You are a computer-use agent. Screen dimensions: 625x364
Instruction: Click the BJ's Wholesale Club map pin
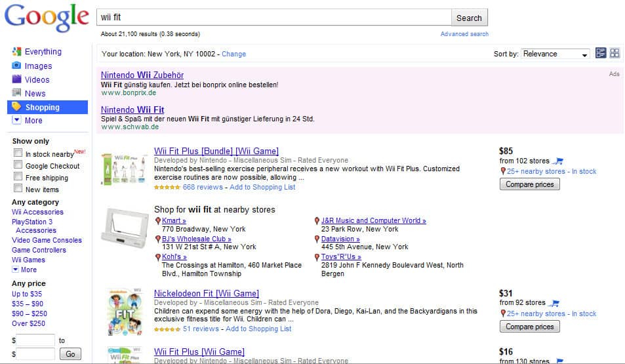(x=158, y=239)
